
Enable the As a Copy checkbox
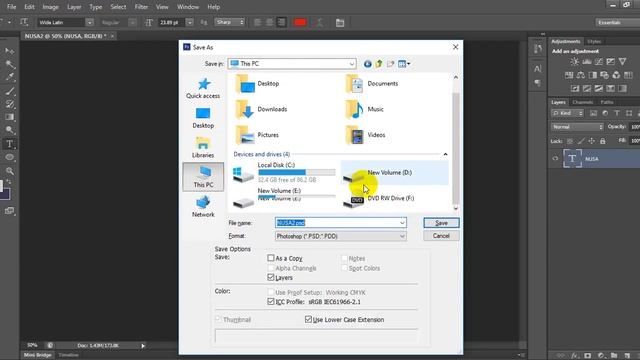tap(271, 258)
